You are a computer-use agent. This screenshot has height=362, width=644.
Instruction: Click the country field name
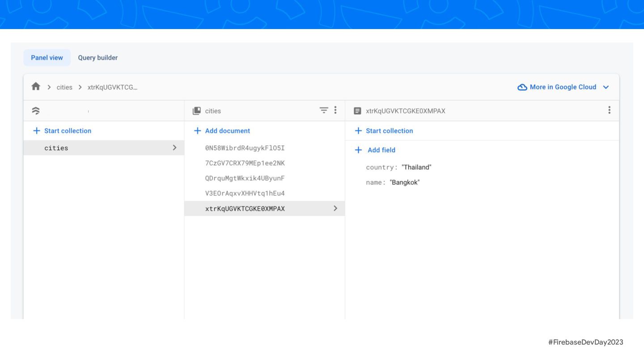(381, 167)
